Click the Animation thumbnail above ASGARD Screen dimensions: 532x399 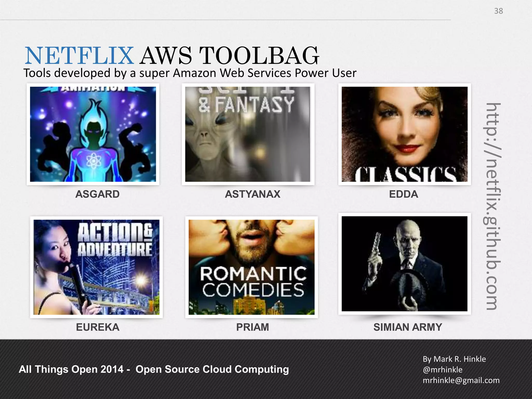(93, 134)
